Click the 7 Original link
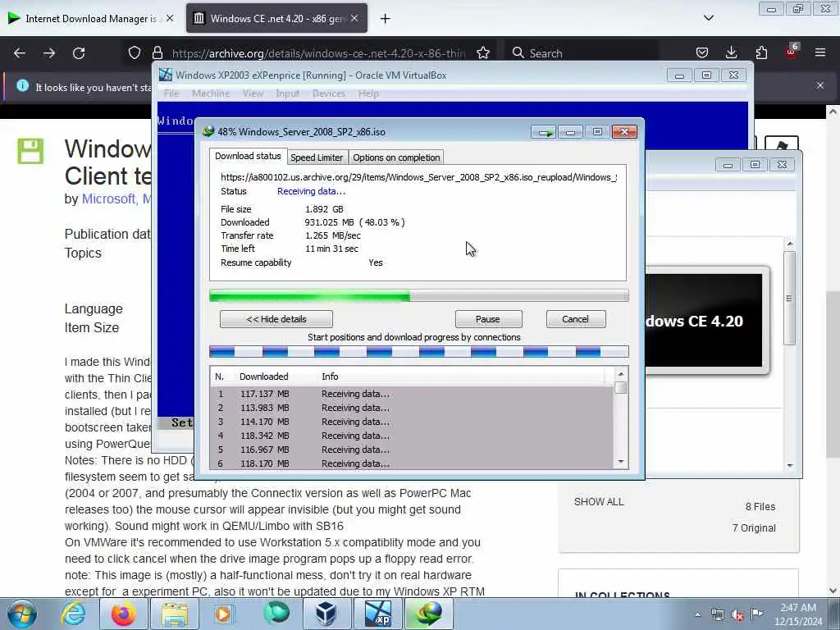The height and width of the screenshot is (630, 840). 754,528
